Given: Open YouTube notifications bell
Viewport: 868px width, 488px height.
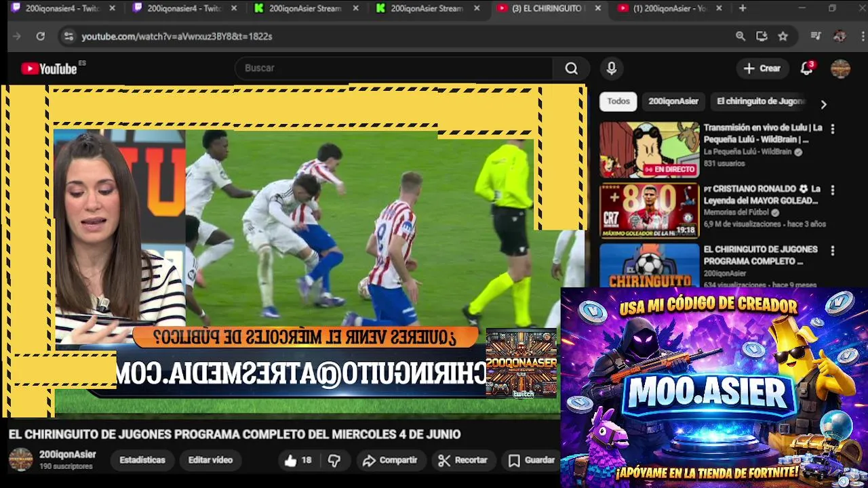Looking at the screenshot, I should point(807,68).
